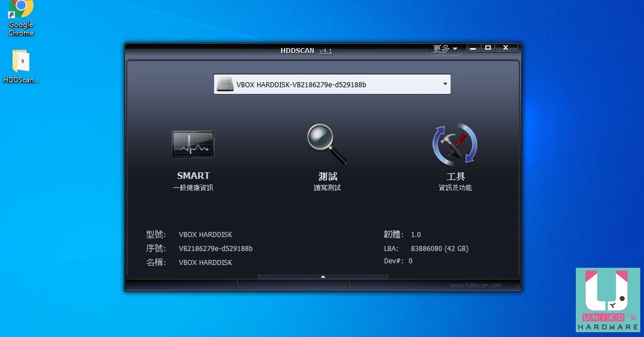Screen dimensions: 644x337
Task: Click the Dev# value 0
Action: pyautogui.click(x=411, y=261)
